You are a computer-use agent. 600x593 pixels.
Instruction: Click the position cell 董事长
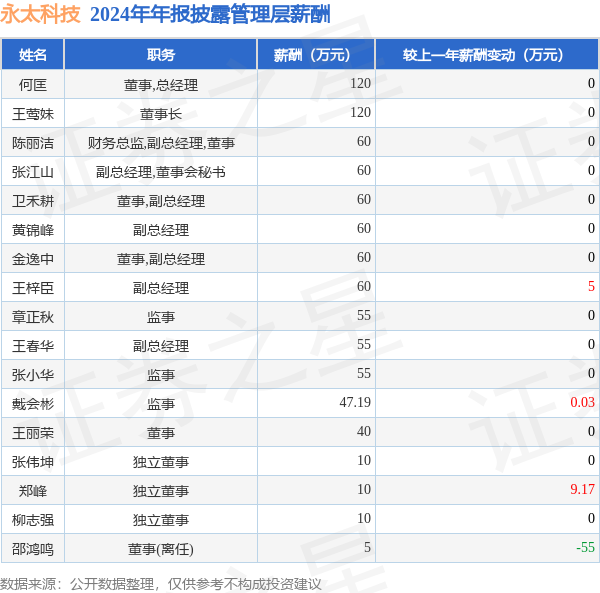coord(161,114)
